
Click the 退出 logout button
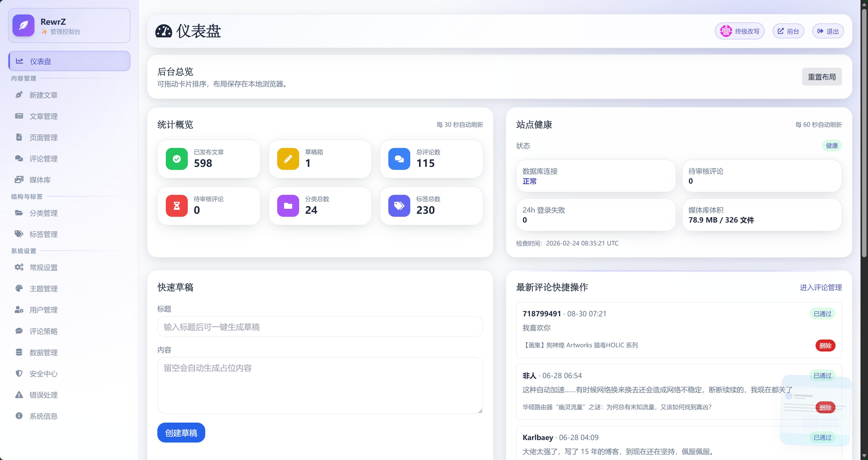828,31
